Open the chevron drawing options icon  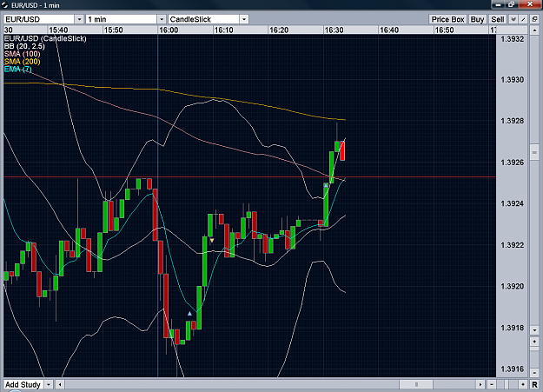click(513, 19)
